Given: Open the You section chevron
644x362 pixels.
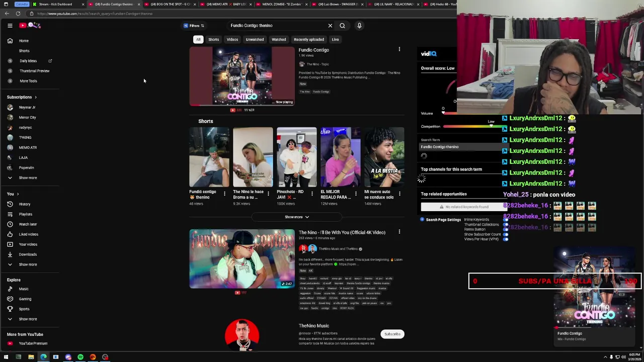Looking at the screenshot, I should click(x=18, y=194).
